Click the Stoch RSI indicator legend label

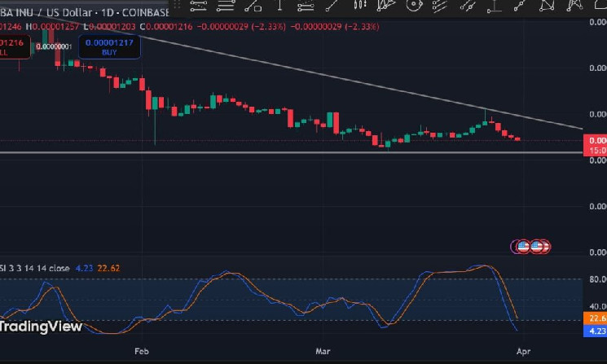tap(37, 265)
